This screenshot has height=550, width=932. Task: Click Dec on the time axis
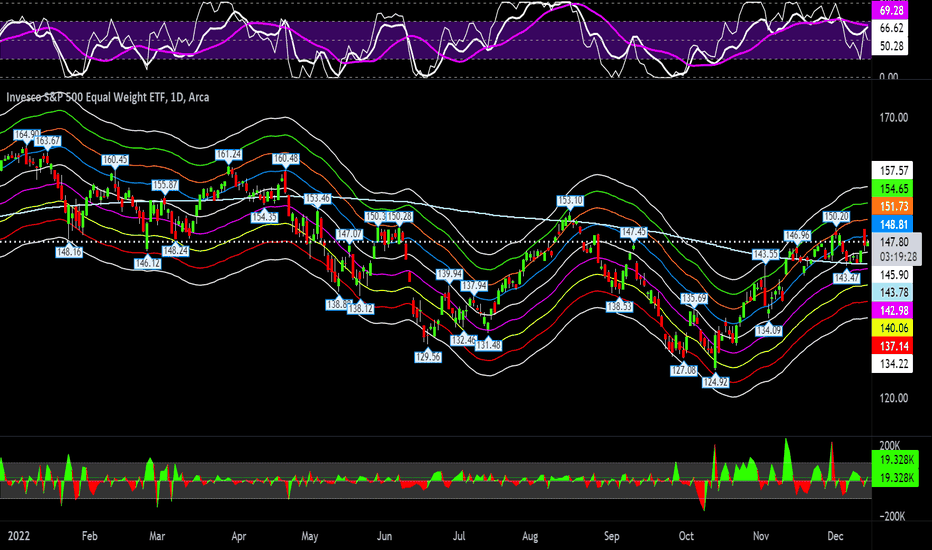tap(835, 536)
